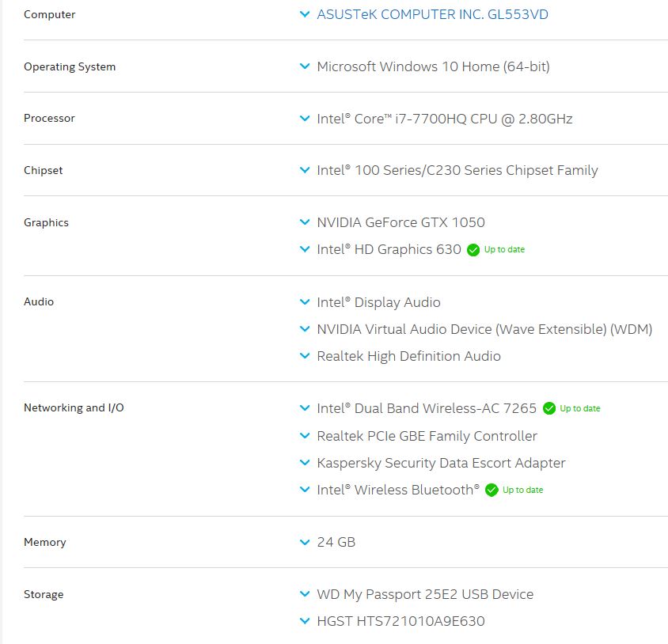Click the Networking and I/O row label
This screenshot has height=644, width=668.
click(74, 408)
